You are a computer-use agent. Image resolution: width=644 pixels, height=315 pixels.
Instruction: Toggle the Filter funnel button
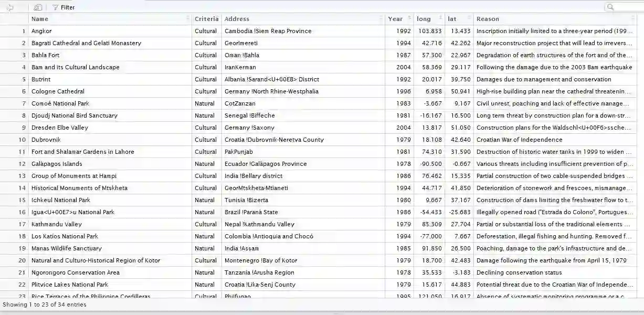coord(64,7)
